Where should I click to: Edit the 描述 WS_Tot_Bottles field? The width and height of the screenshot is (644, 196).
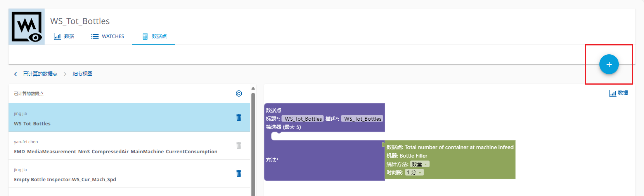coord(362,119)
